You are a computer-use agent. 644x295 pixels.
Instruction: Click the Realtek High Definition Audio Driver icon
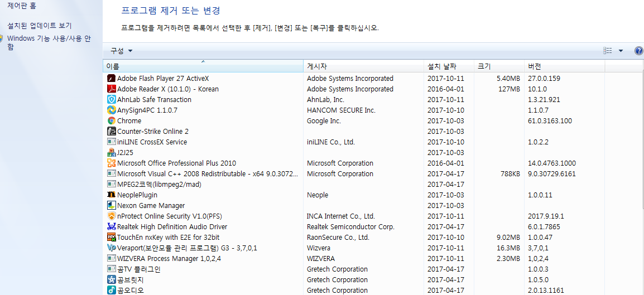pos(111,227)
